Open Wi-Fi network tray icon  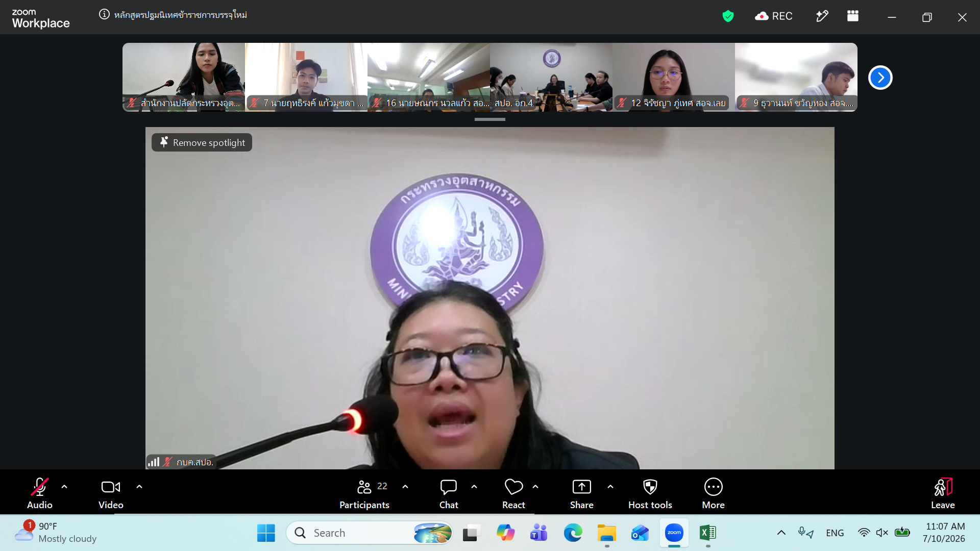click(x=864, y=533)
